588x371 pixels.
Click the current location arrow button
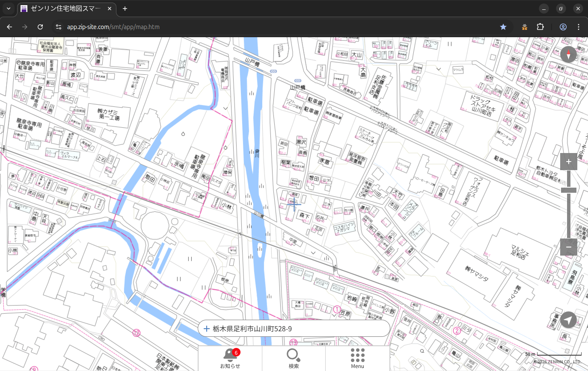coord(568,320)
